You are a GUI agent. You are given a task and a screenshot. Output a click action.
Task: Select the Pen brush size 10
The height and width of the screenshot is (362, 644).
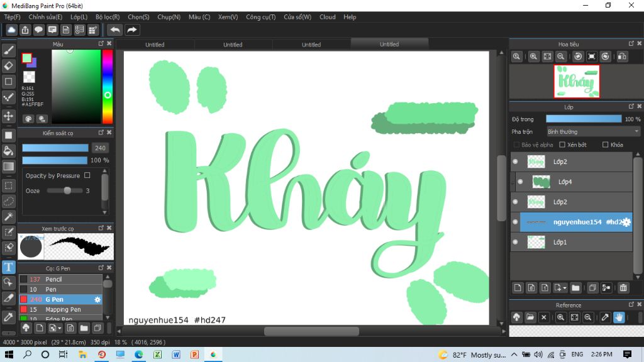click(60, 289)
